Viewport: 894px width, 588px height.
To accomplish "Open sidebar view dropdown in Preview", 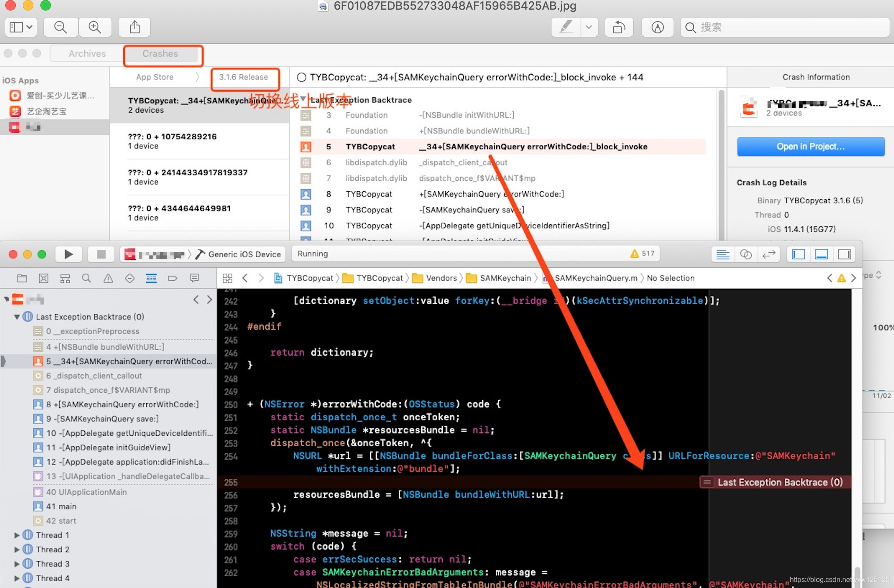I will pyautogui.click(x=21, y=27).
